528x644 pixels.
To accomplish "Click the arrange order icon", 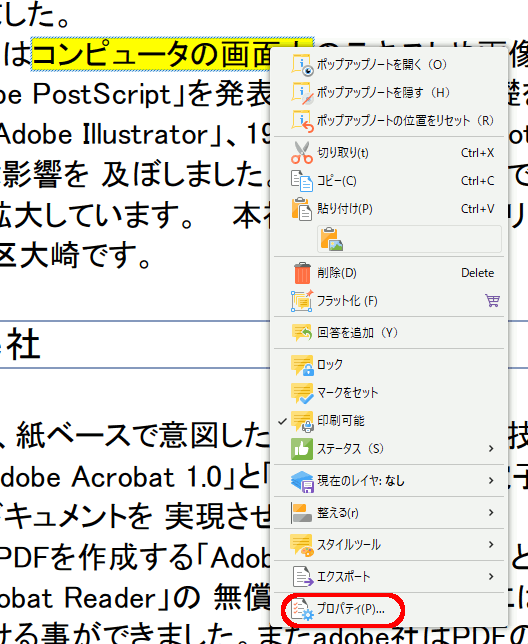I will click(x=302, y=513).
